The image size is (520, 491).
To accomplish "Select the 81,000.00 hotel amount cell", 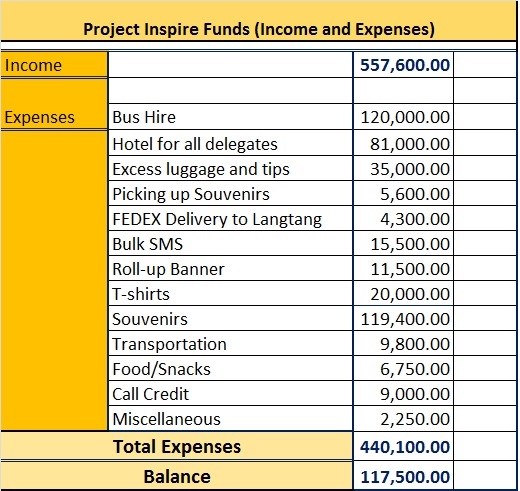I will 403,143.
